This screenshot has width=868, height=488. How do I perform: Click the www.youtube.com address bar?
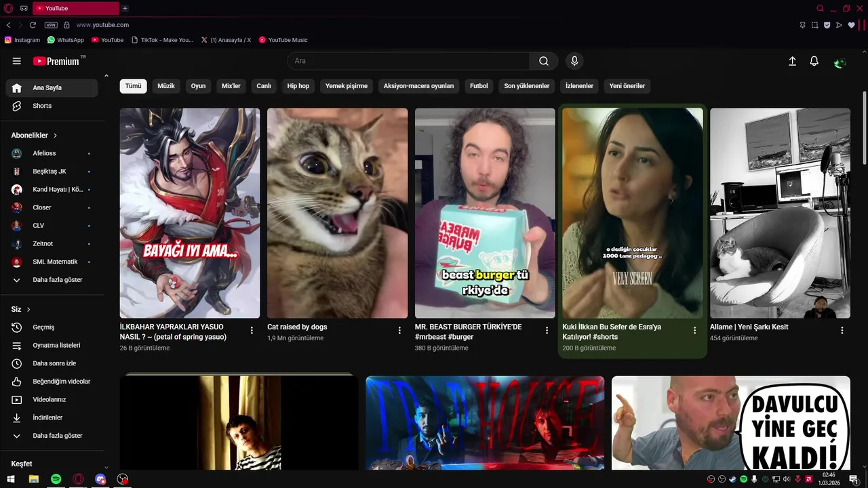102,25
